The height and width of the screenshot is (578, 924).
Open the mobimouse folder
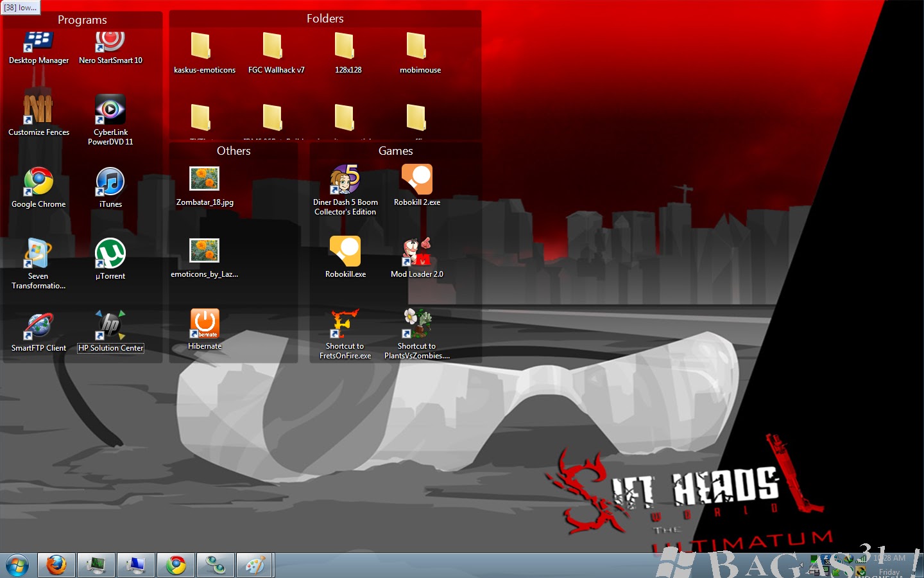(x=416, y=46)
